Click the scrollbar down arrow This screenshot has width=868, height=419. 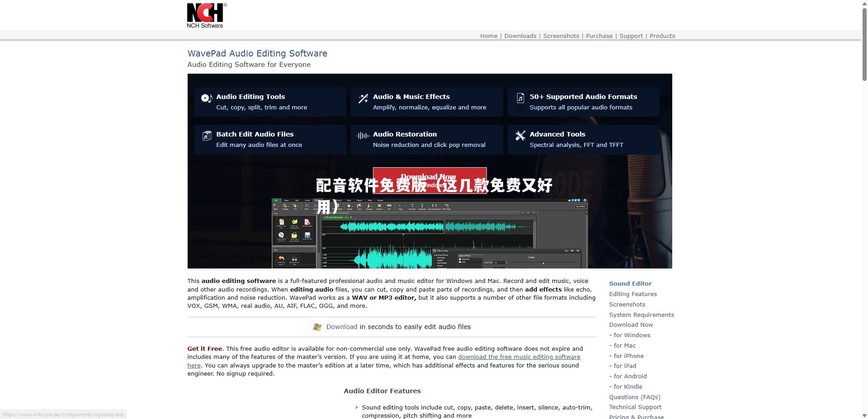(x=864, y=415)
